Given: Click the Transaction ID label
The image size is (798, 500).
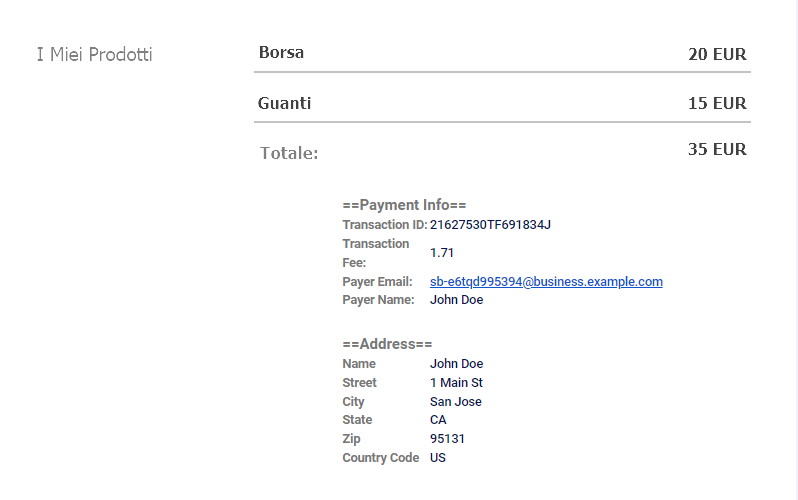Looking at the screenshot, I should point(384,224).
